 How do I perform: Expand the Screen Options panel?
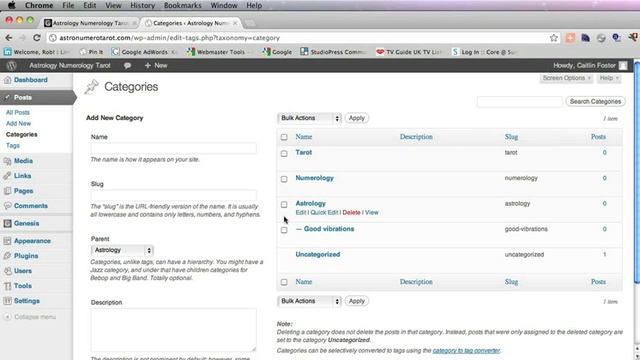tap(567, 78)
